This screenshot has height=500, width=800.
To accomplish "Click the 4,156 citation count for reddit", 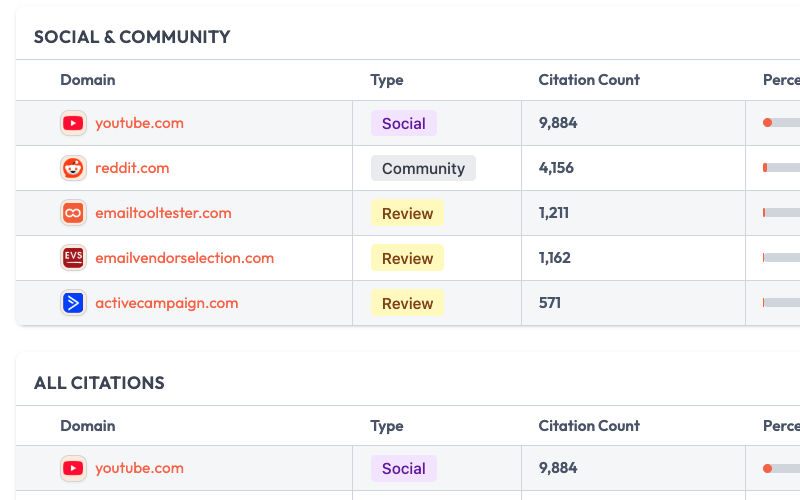I will pyautogui.click(x=556, y=168).
